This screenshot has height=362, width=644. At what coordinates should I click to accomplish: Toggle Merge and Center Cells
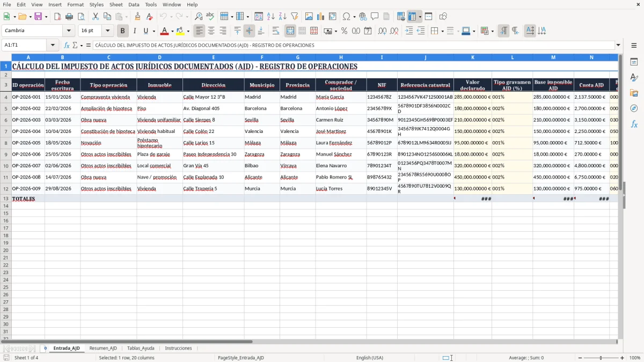tap(290, 31)
